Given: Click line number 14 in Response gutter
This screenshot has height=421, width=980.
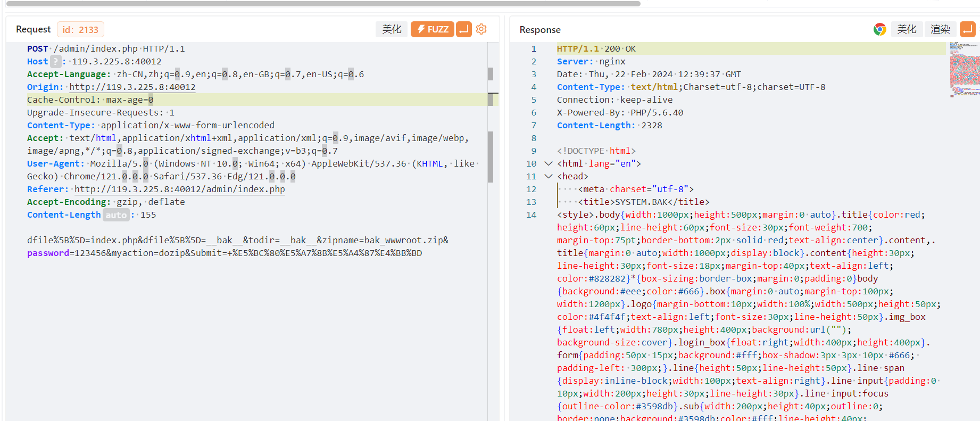Looking at the screenshot, I should coord(531,214).
